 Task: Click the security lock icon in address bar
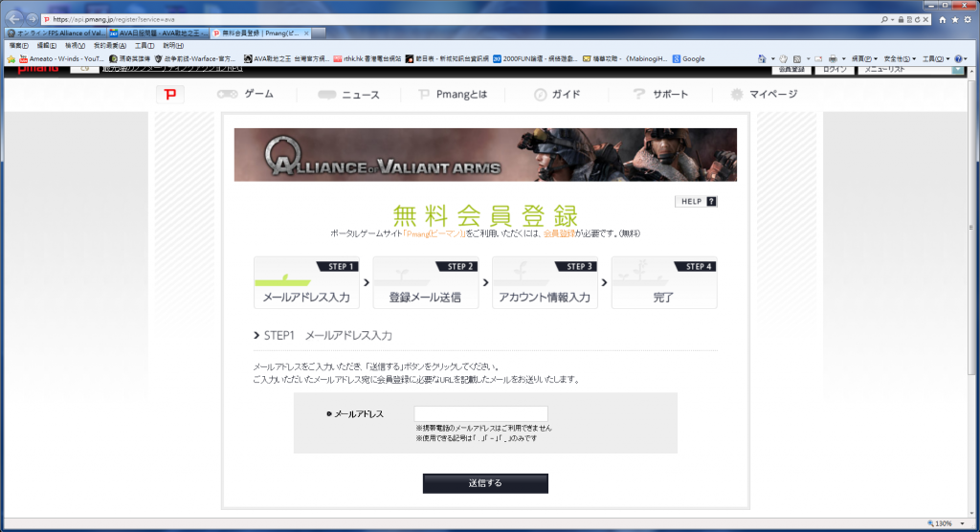[x=901, y=19]
